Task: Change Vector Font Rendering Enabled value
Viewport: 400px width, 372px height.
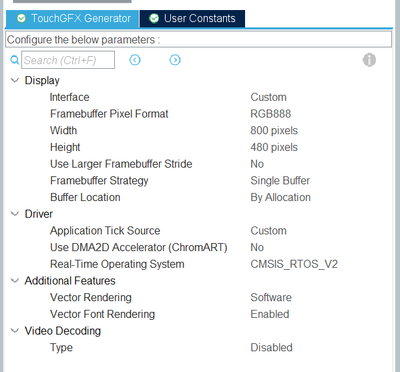Action: [x=270, y=314]
